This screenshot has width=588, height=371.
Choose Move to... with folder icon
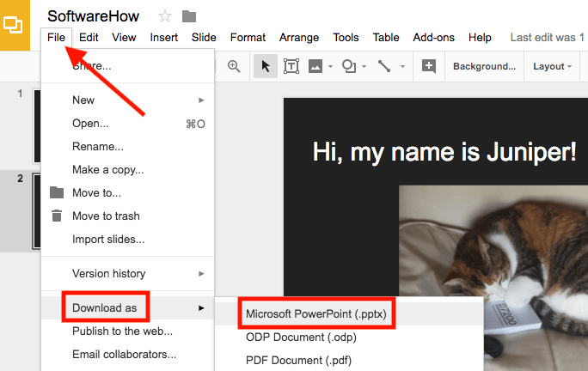pos(127,193)
